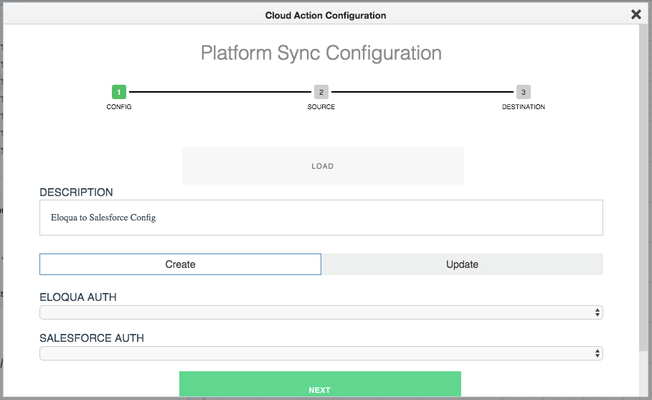Click the green NEXT button
The width and height of the screenshot is (652, 400).
320,384
